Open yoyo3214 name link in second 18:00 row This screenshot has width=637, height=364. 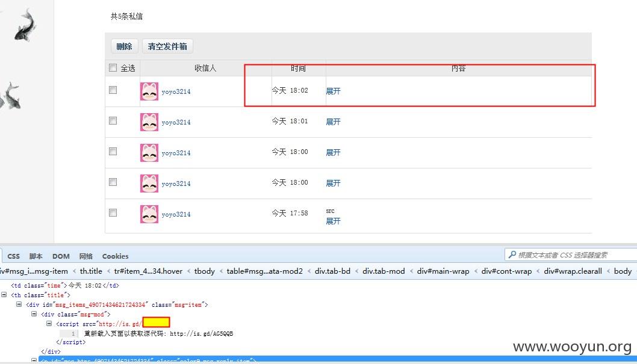pyautogui.click(x=176, y=184)
